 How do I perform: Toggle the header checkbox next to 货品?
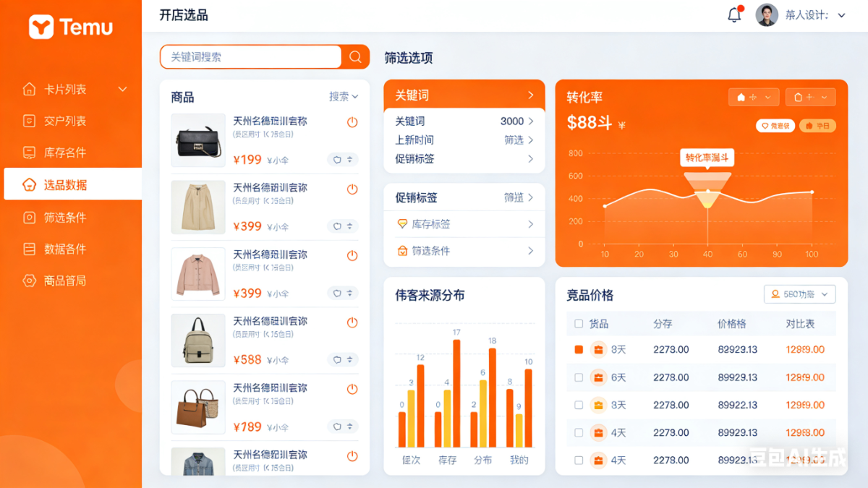coord(578,324)
